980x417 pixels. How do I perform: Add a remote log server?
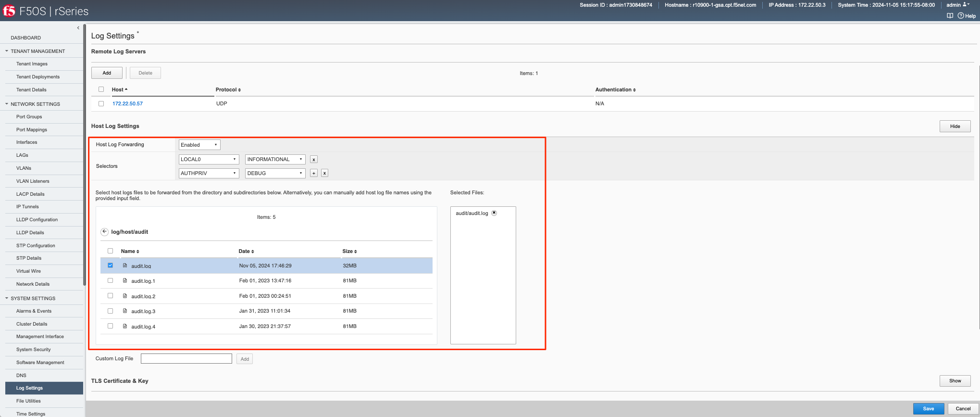[x=107, y=73]
